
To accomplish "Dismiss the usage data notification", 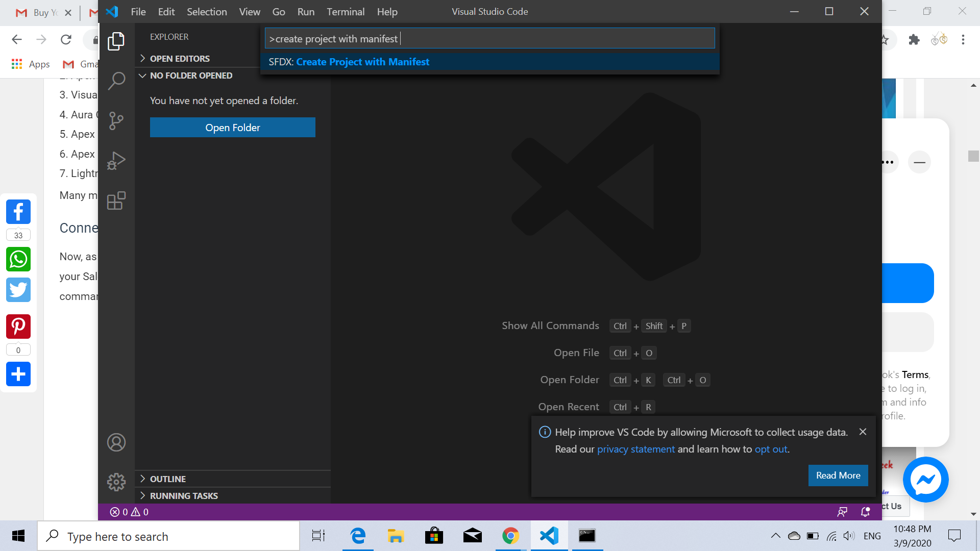I will pos(863,432).
